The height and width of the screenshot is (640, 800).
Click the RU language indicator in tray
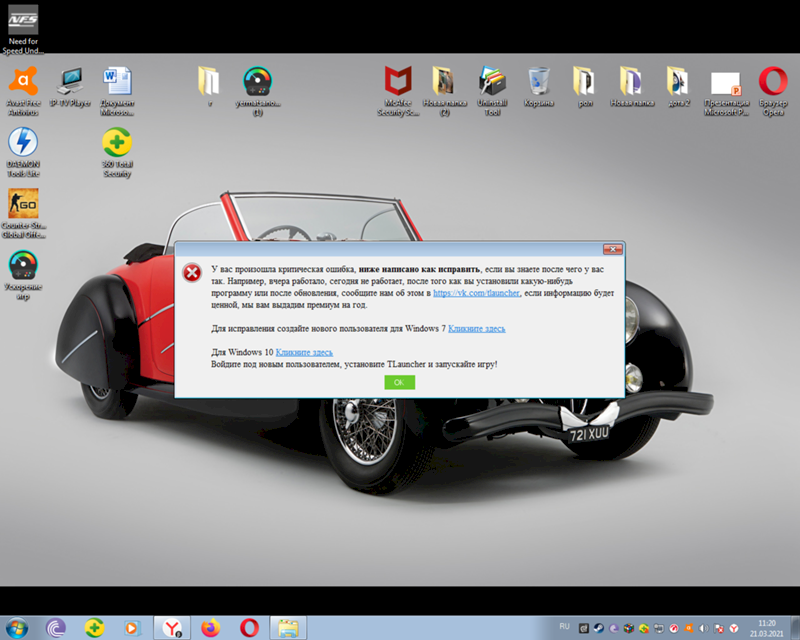[x=565, y=626]
